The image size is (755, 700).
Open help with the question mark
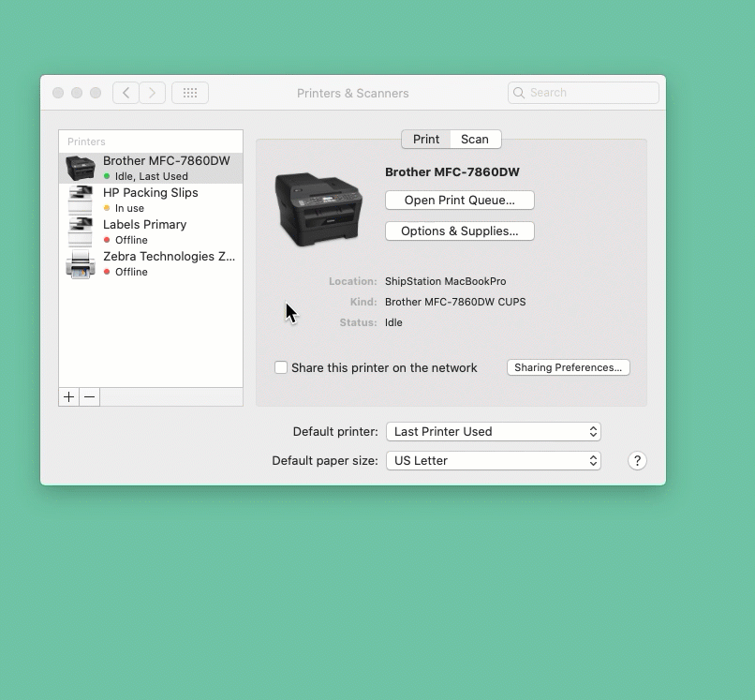tap(637, 460)
